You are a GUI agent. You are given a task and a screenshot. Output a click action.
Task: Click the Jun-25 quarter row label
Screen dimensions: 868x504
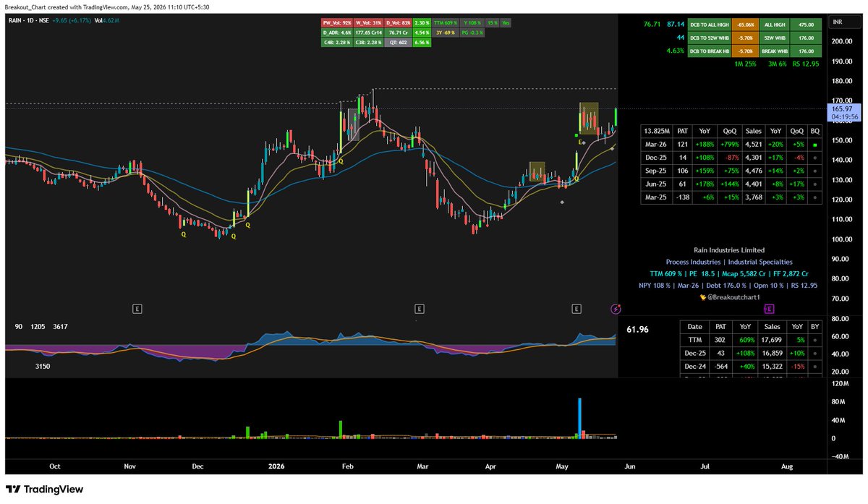click(x=656, y=184)
